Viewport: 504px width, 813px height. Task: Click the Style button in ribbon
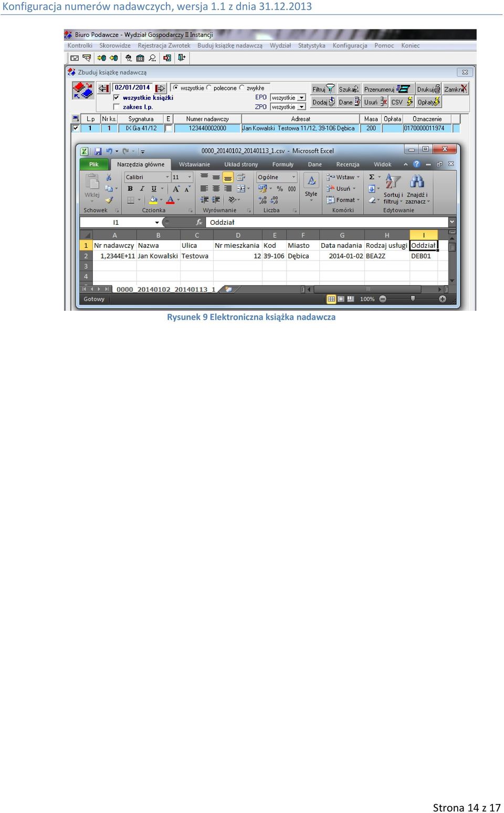[x=311, y=187]
